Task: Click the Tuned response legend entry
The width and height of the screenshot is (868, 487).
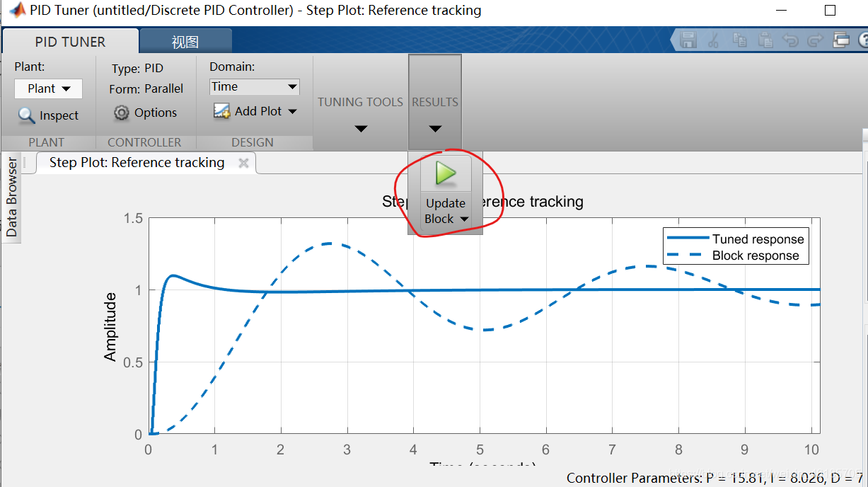Action: (735, 239)
